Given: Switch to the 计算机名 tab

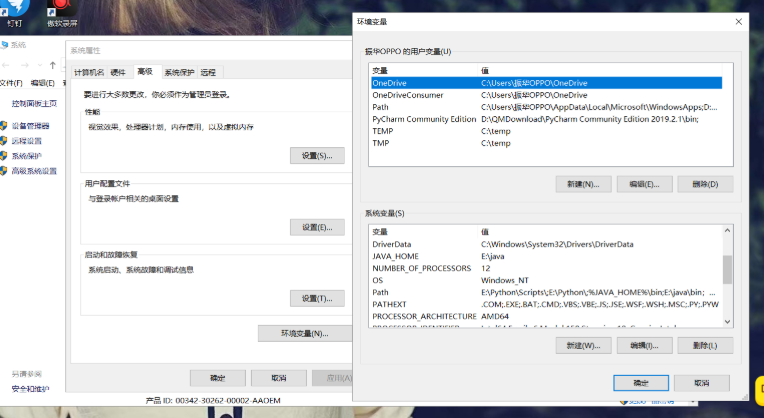Looking at the screenshot, I should coord(89,72).
